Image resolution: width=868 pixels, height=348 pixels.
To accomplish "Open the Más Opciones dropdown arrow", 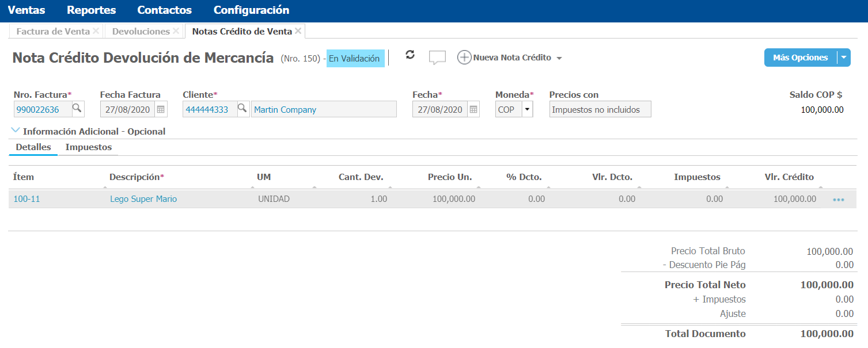I will [843, 58].
